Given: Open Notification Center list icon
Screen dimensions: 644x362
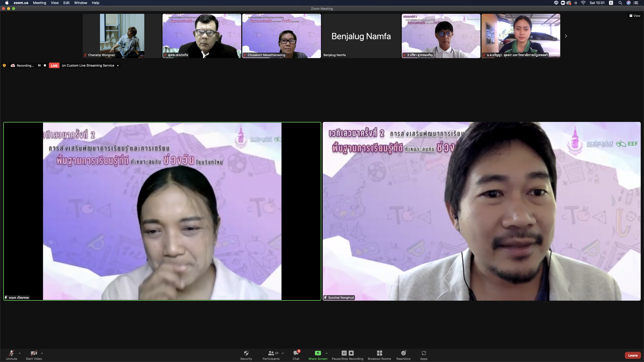Looking at the screenshot, I should 636,3.
